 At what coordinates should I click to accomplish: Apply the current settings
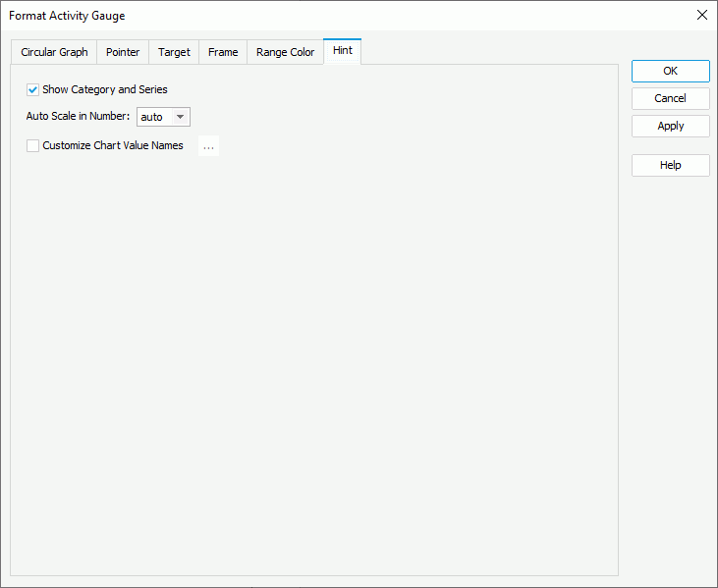click(x=671, y=126)
